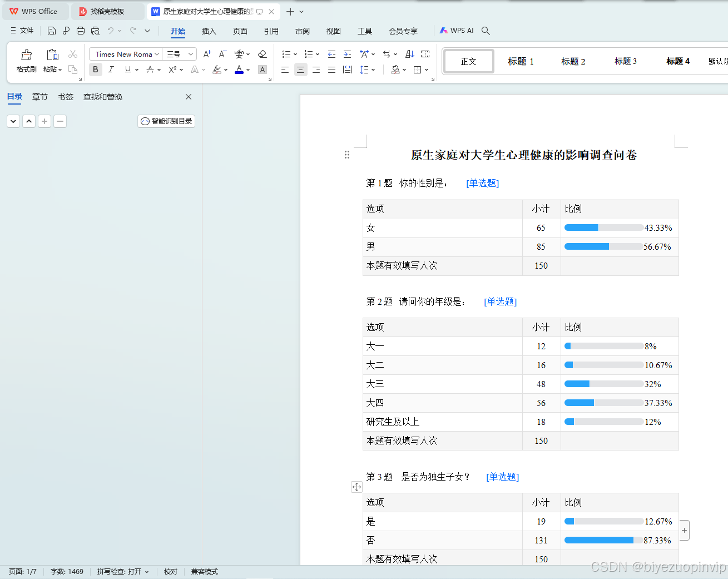Click the Sort (A-Z arrow) icon
The image size is (728, 579).
pos(410,54)
